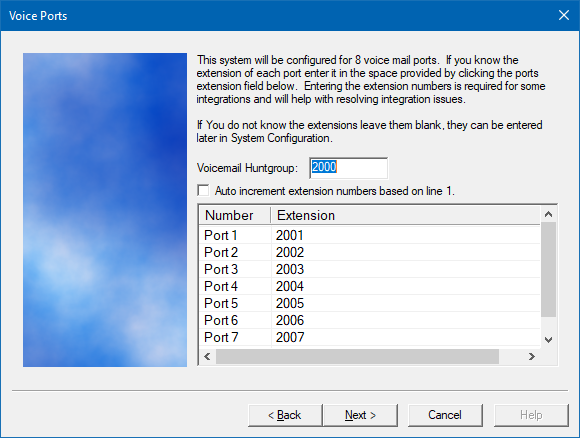Select the Port 1 row
The width and height of the screenshot is (580, 438).
[370, 235]
